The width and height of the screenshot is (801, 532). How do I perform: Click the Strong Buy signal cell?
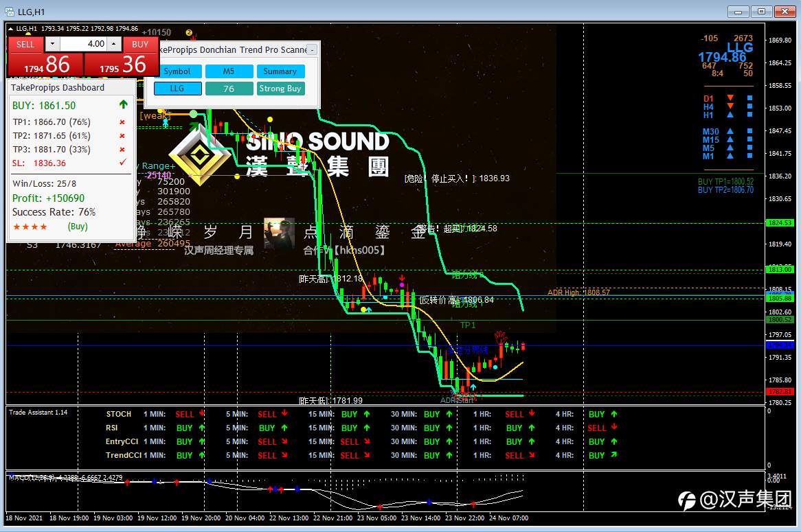pyautogui.click(x=280, y=89)
